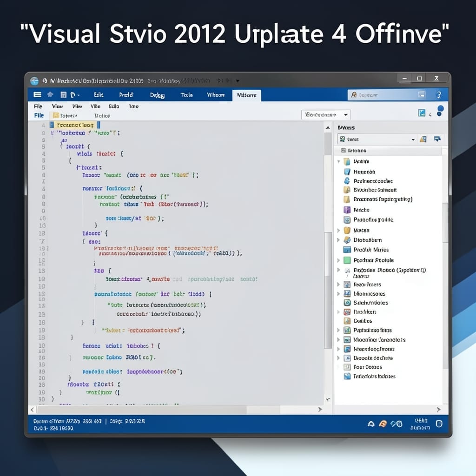Click the Fatien'ol's lodutes blue icon

click(347, 377)
